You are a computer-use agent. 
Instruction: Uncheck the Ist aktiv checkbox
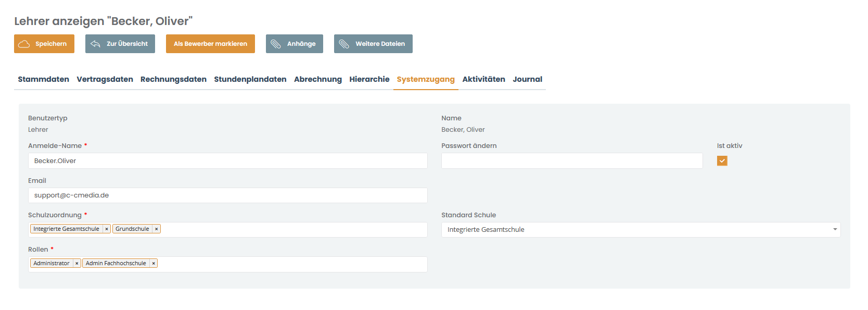722,160
